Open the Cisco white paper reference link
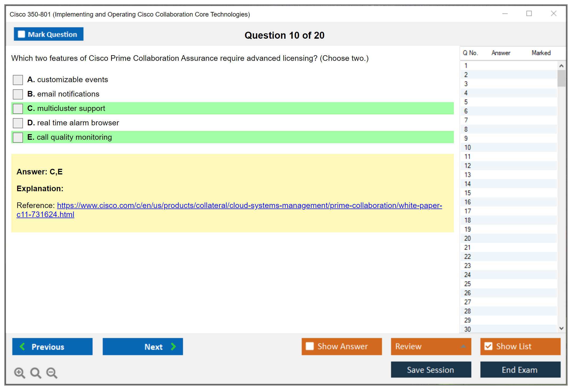Screen dimensions: 574x392 coord(249,205)
